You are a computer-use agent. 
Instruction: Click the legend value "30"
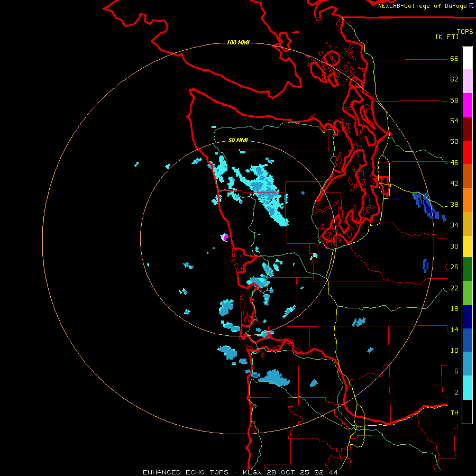click(x=454, y=246)
